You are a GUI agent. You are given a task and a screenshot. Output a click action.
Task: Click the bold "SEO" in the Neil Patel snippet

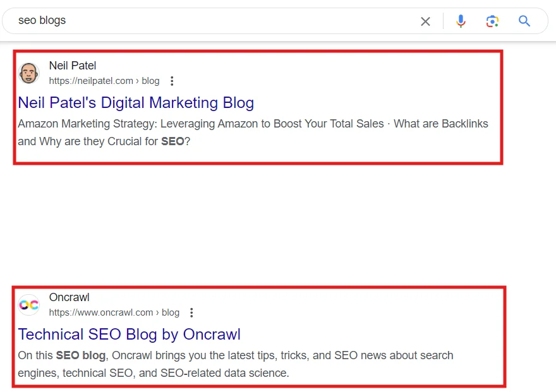point(172,141)
